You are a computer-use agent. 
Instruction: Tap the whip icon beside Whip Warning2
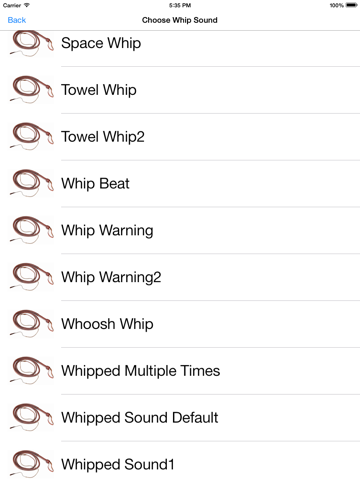click(x=31, y=277)
